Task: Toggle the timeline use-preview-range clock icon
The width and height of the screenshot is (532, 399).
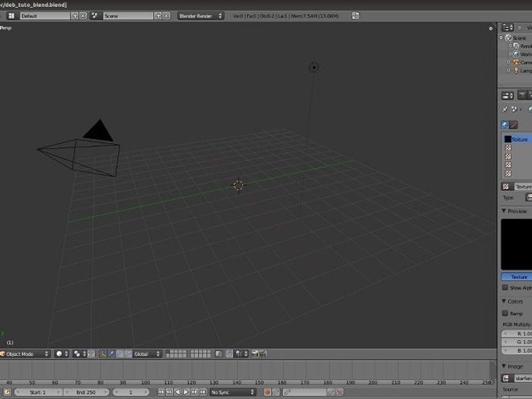Action: 7,392
